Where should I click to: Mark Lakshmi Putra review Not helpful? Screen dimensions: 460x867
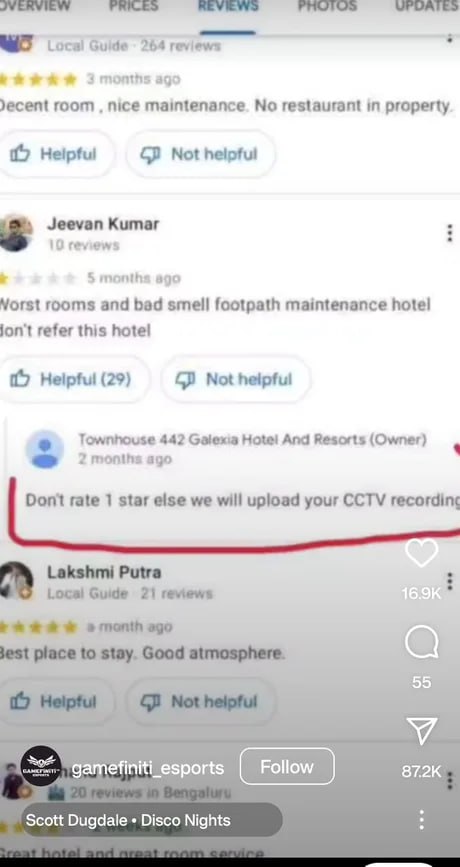coord(201,702)
